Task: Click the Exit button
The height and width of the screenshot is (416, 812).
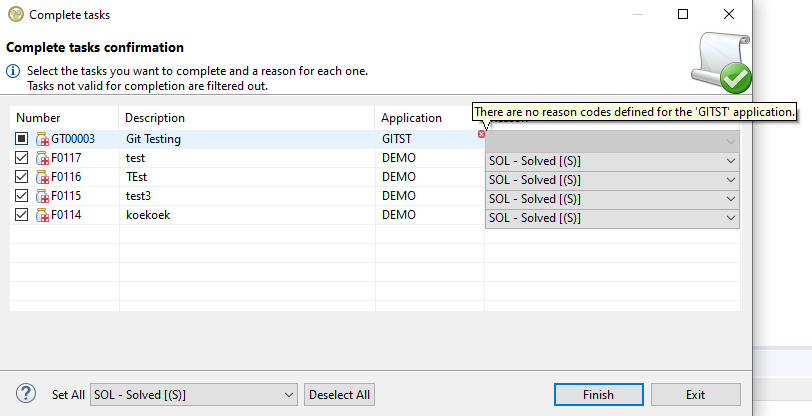Action: pyautogui.click(x=695, y=395)
